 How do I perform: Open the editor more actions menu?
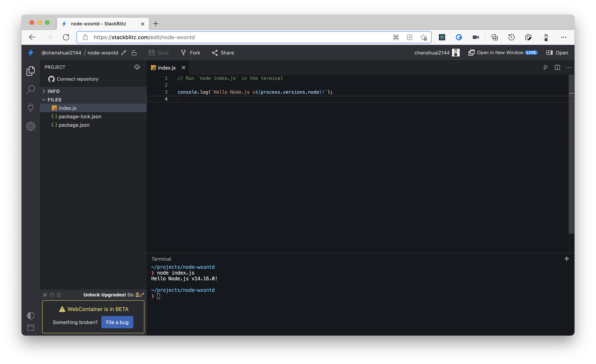569,67
